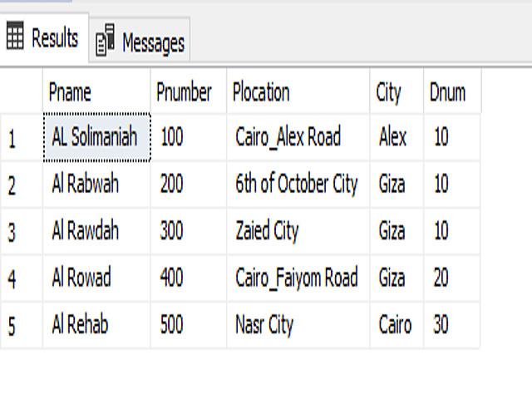Click row header number 1
Screen dimensions: 532x399
pyautogui.click(x=12, y=138)
